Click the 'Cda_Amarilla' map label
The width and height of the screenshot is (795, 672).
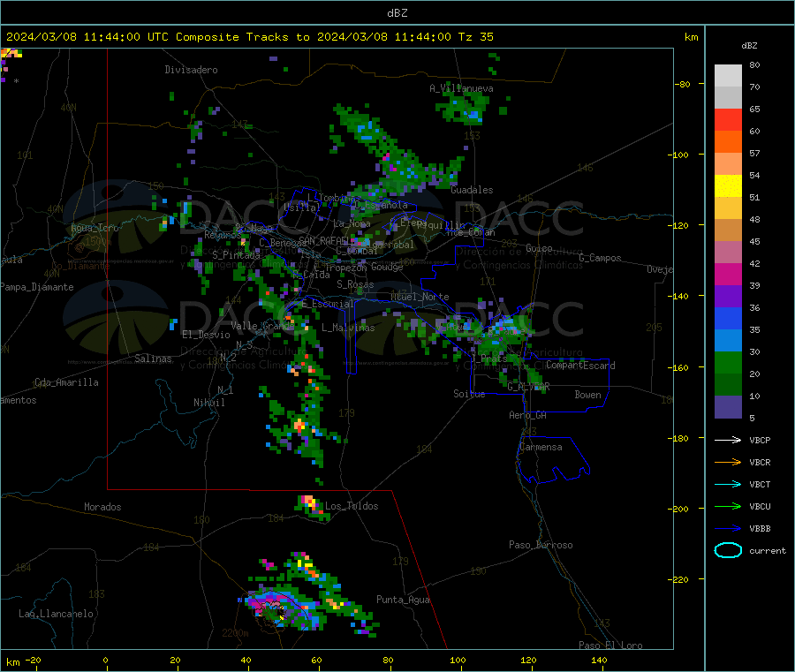tap(66, 382)
